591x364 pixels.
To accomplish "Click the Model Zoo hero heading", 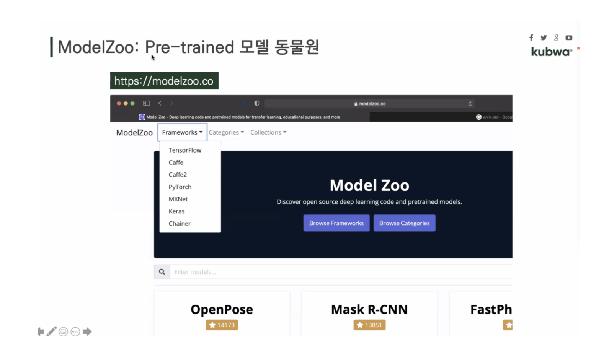I will coord(369,185).
